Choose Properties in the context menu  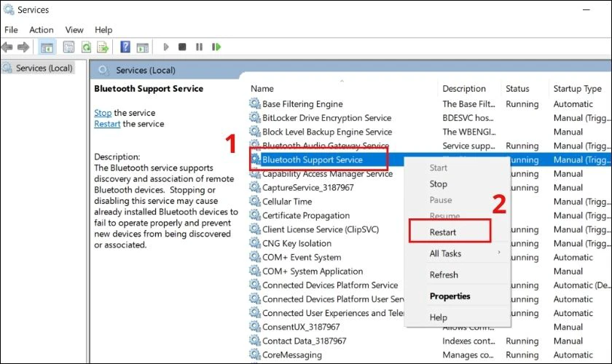click(x=457, y=296)
